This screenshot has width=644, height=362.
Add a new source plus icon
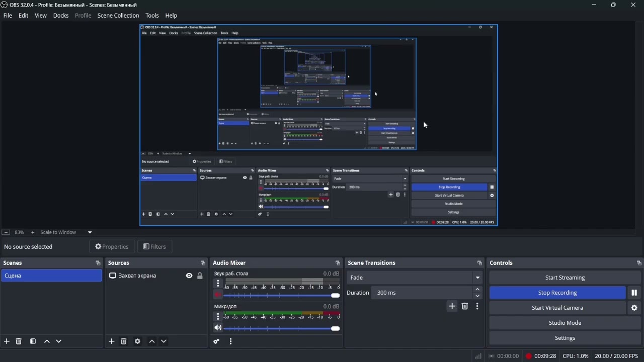[112, 342]
